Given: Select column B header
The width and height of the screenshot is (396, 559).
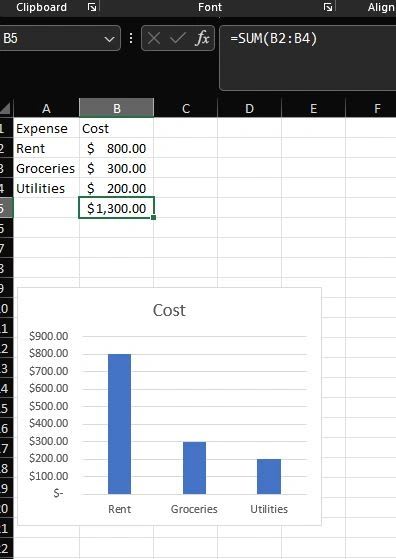Looking at the screenshot, I should [x=117, y=108].
